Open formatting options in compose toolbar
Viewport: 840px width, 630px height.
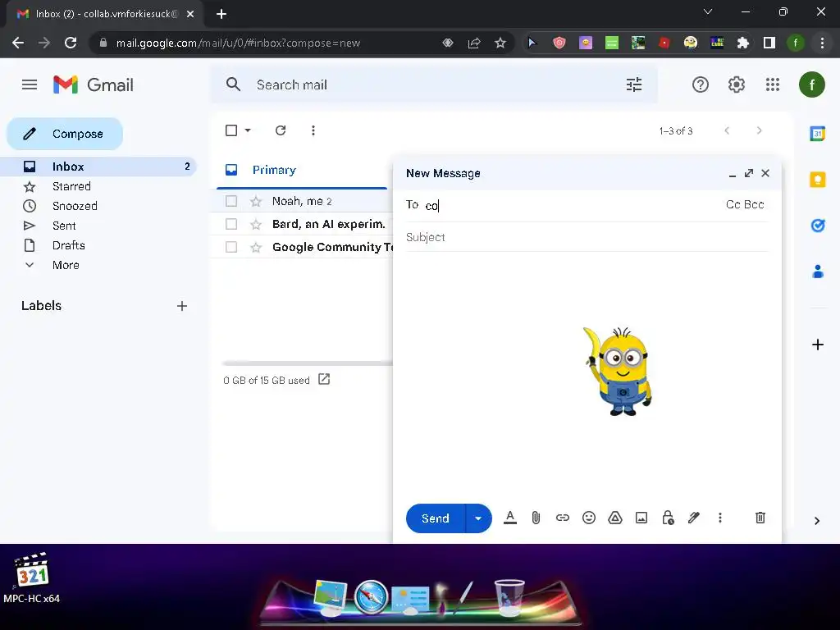pos(510,518)
